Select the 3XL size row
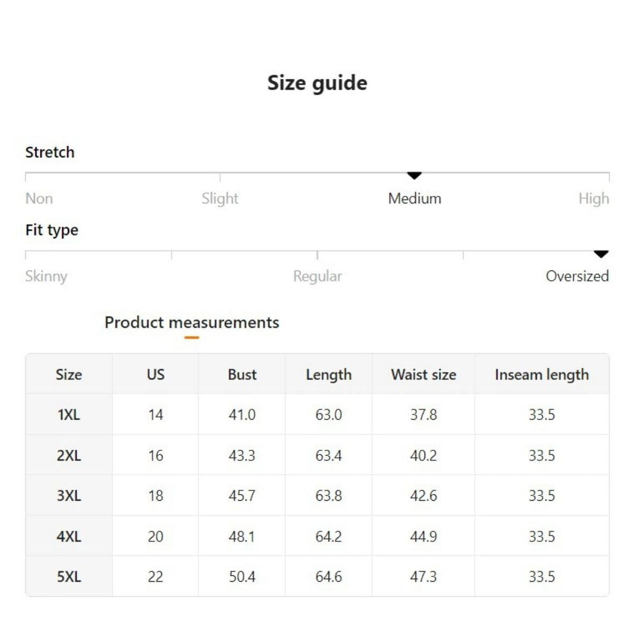Viewport: 644px width, 644px height. 69,496
